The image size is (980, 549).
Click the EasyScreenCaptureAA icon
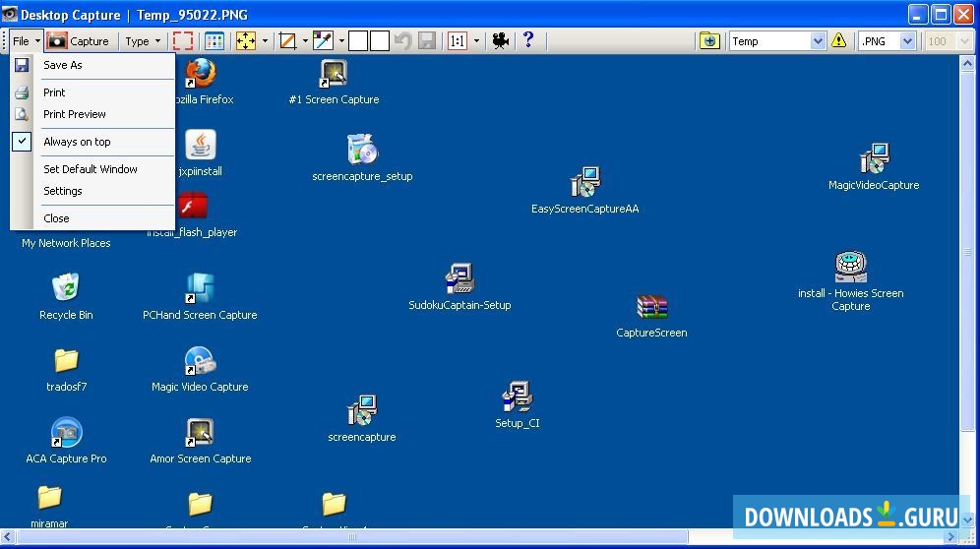(x=585, y=182)
